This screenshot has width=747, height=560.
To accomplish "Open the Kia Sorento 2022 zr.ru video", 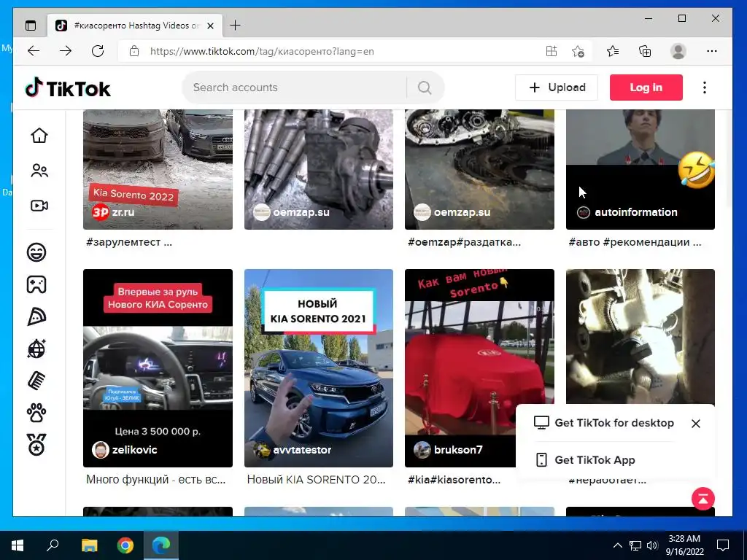I will click(158, 169).
